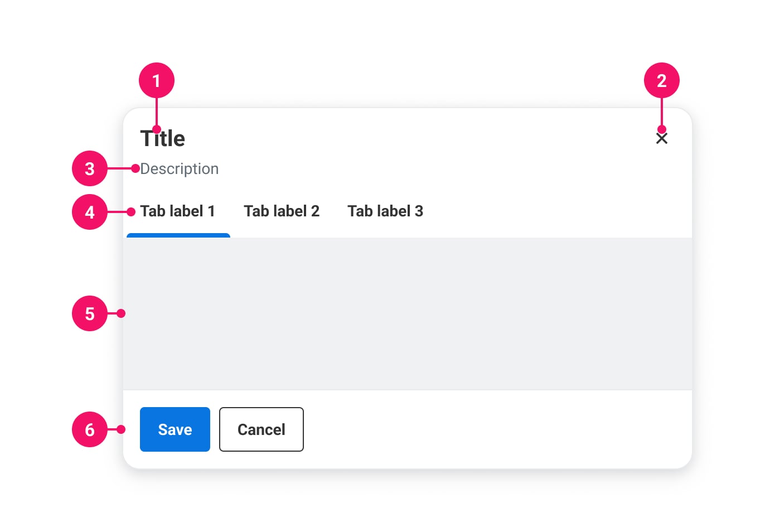Click the Description text under the title
The height and width of the screenshot is (532, 765).
180,169
